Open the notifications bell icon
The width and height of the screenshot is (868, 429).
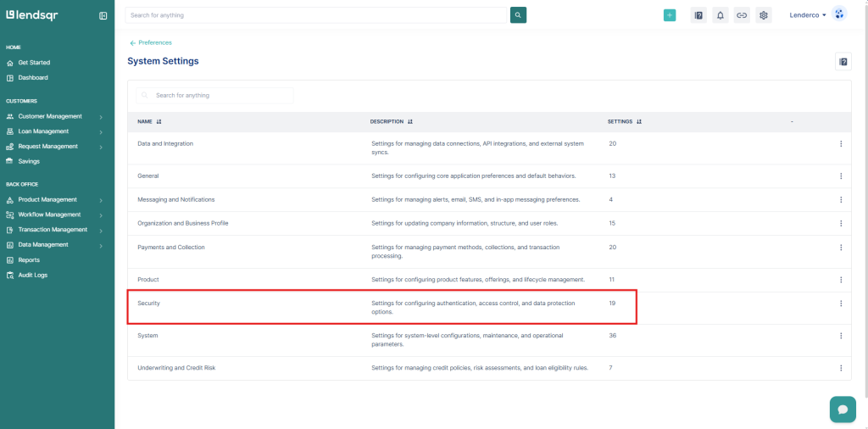(721, 15)
